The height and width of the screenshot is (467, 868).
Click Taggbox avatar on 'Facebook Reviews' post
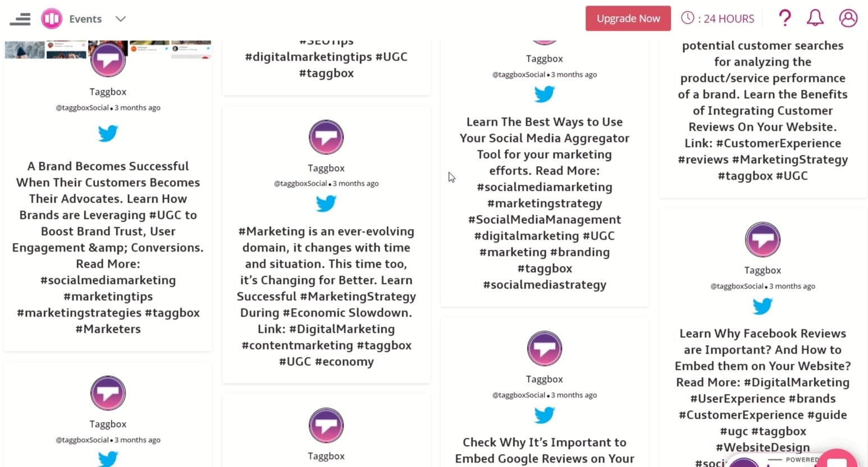click(x=762, y=240)
